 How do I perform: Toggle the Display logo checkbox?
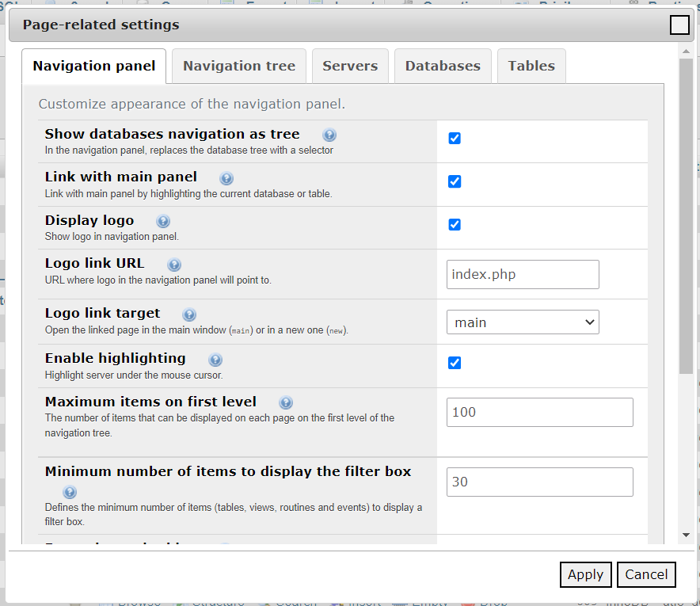click(x=455, y=224)
